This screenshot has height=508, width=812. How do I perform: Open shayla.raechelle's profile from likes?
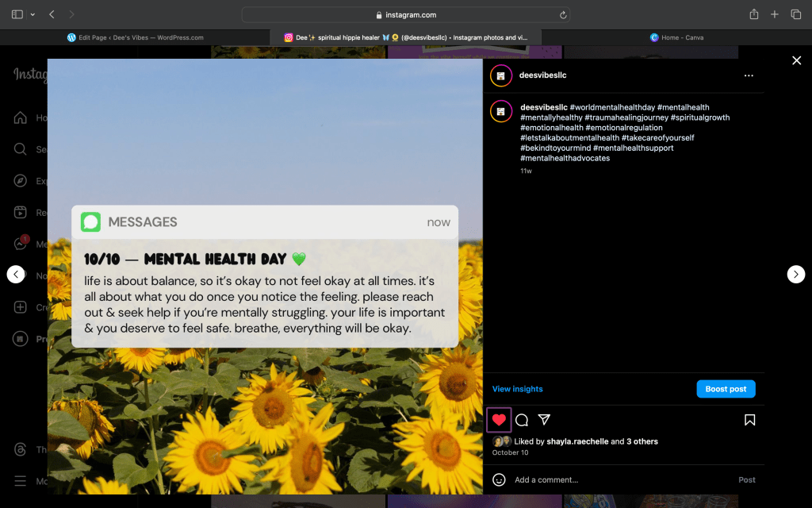pyautogui.click(x=576, y=441)
